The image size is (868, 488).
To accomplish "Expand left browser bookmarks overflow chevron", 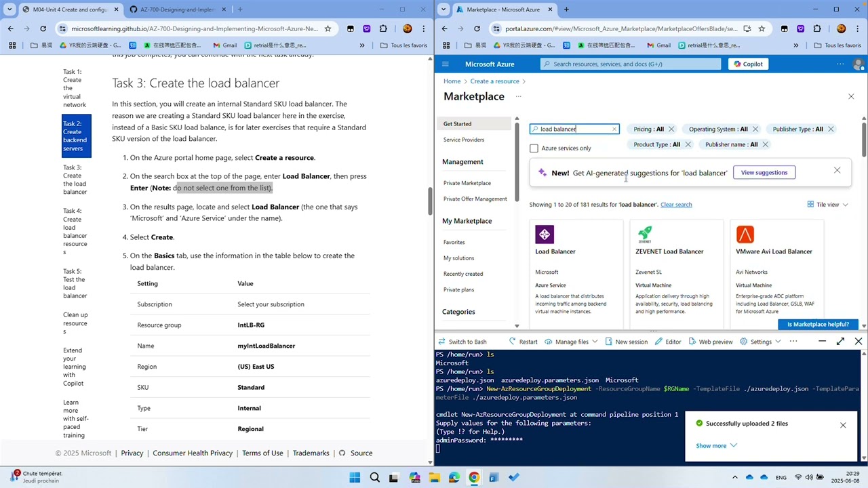I will pos(361,45).
